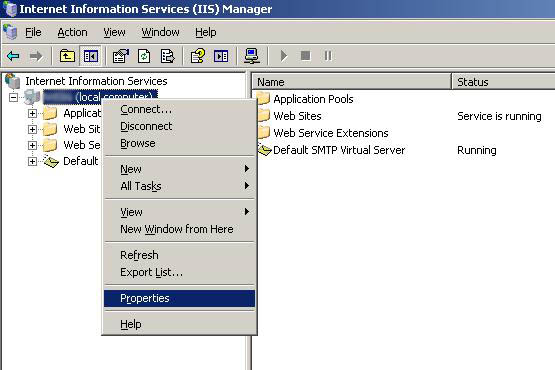Click the local computer server icon in tree
The image size is (555, 370).
[32, 97]
